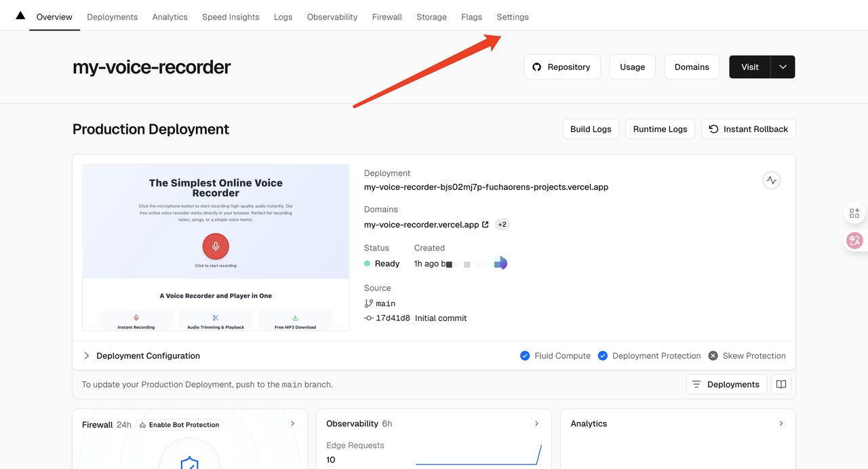Open the Firewall card chevron
Screen dimensions: 868x469
click(x=293, y=424)
